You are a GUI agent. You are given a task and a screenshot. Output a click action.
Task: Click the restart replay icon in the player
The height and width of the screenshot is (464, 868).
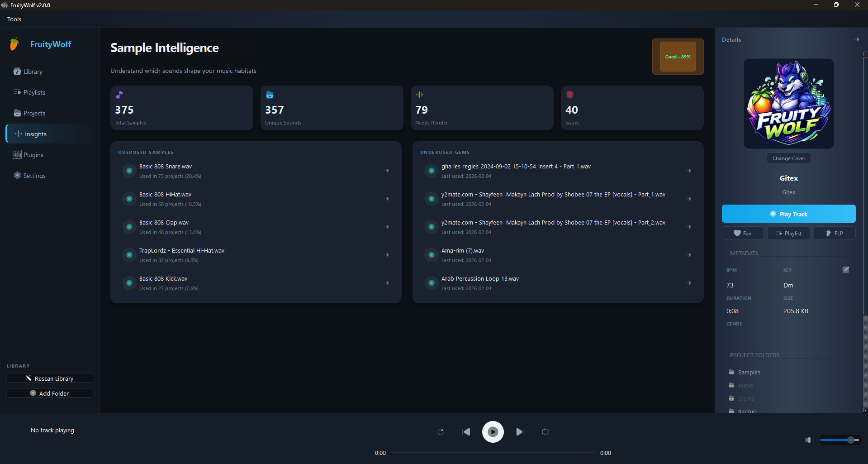coord(441,432)
